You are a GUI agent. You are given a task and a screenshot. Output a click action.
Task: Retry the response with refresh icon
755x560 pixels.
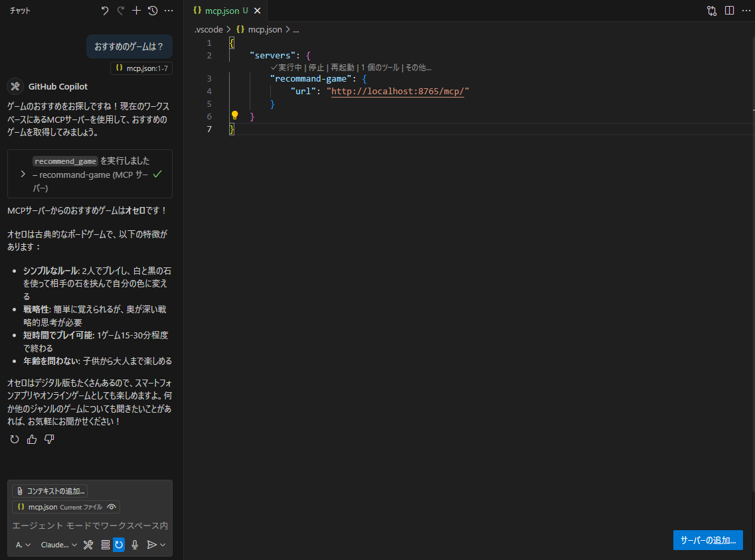(x=15, y=439)
